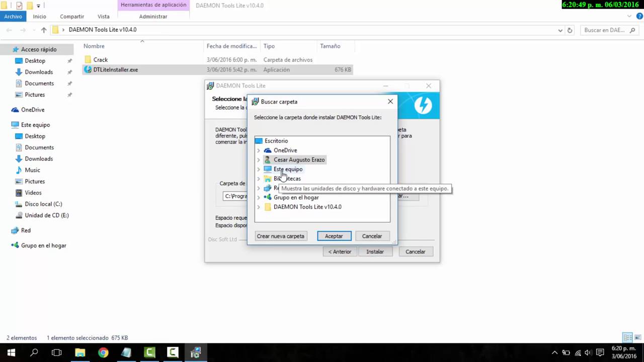Open Red in the navigation pane
This screenshot has width=644, height=362.
click(26, 230)
